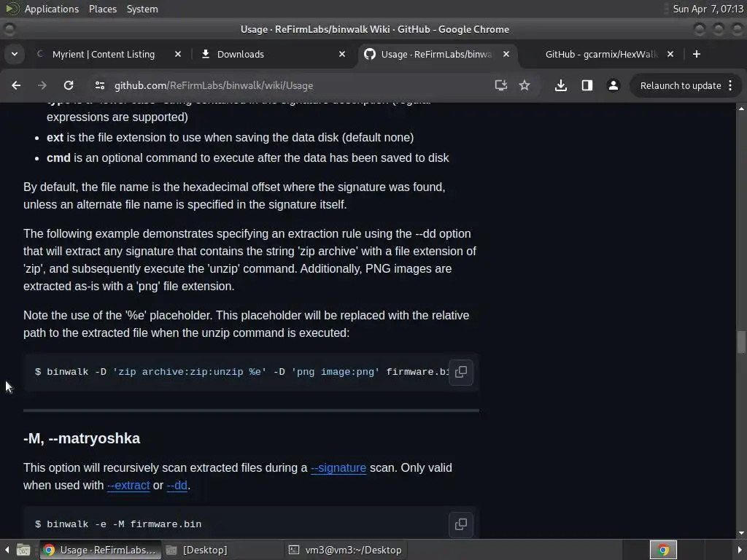Click the 'binwalk -e -M firmware.bin' code text

click(x=124, y=524)
